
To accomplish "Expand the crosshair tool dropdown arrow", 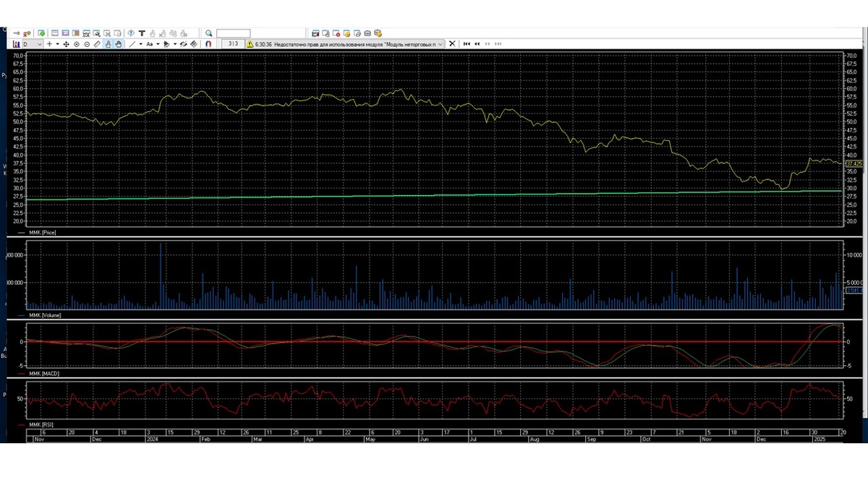I will [57, 44].
